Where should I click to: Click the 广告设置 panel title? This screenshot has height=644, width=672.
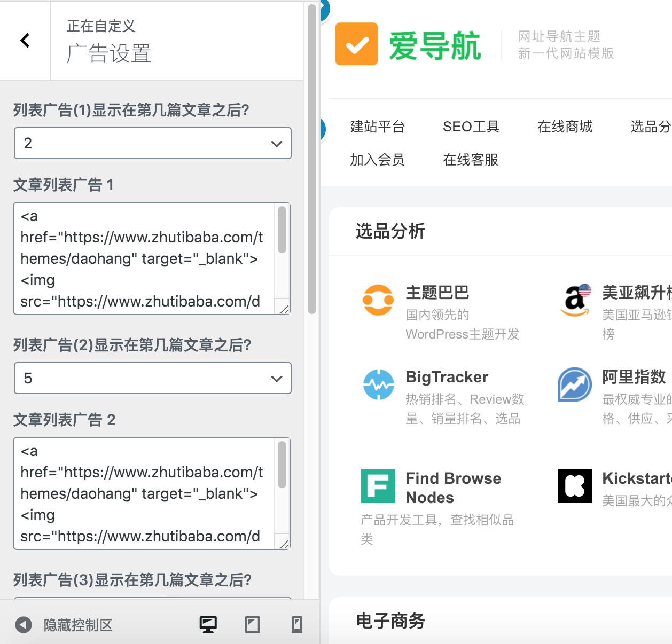click(x=109, y=54)
